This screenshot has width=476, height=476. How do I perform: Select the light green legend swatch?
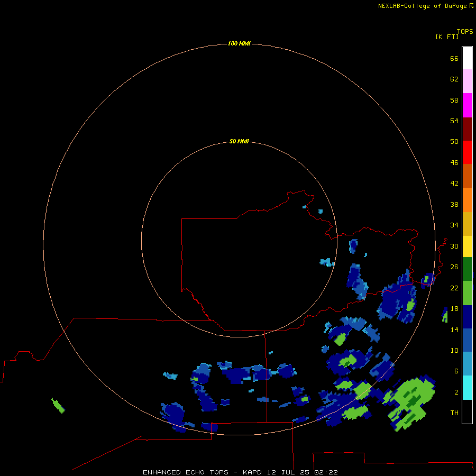[x=467, y=293]
